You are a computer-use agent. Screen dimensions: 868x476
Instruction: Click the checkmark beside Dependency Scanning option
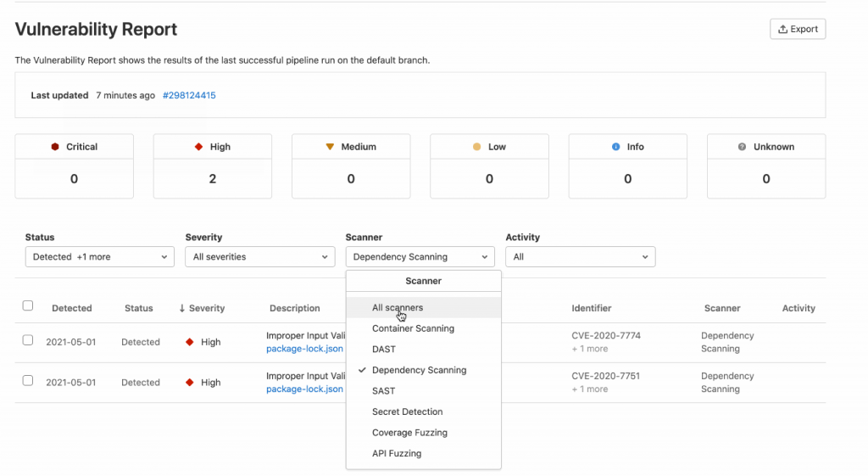pyautogui.click(x=363, y=370)
